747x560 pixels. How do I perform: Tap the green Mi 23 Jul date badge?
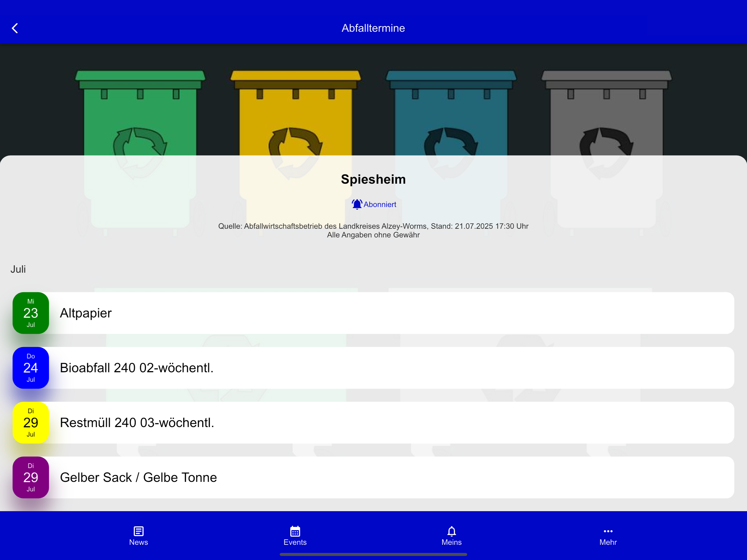click(x=31, y=313)
